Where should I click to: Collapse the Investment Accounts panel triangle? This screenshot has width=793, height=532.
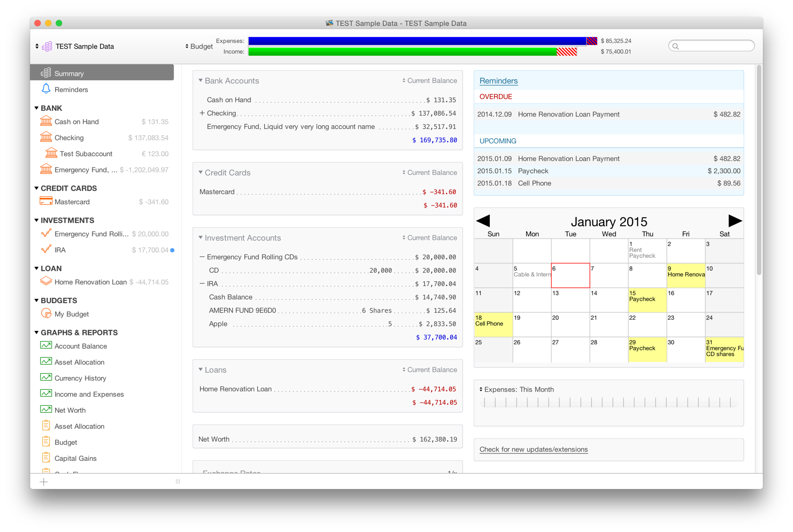[201, 237]
